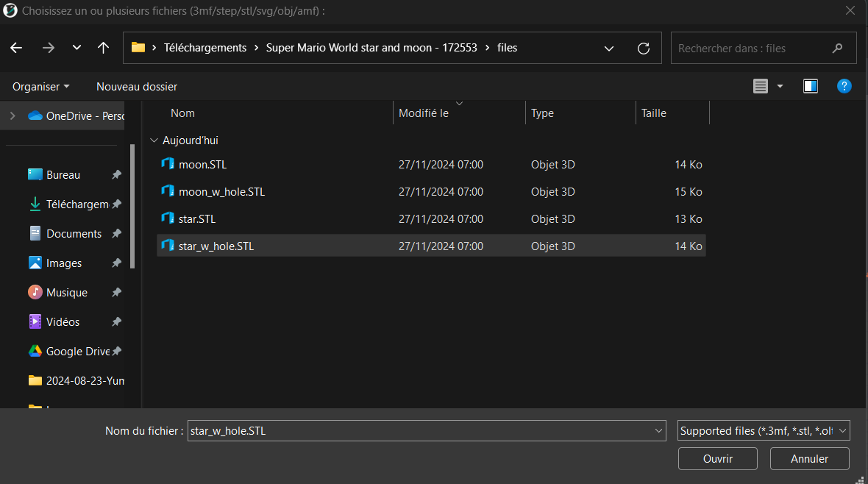The height and width of the screenshot is (484, 868).
Task: Click the folder icon in address bar
Action: click(138, 48)
